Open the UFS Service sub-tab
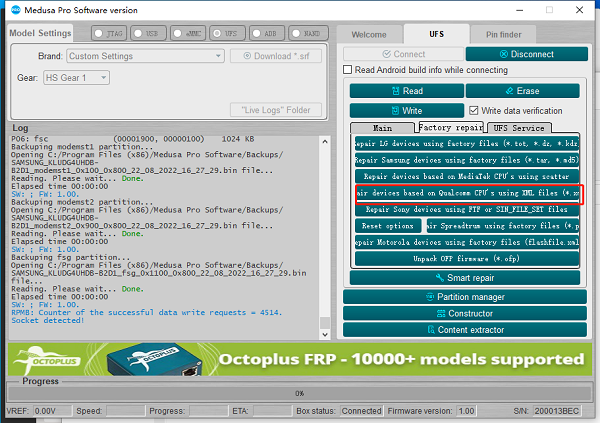Viewport: 600px width, 423px height. tap(519, 128)
